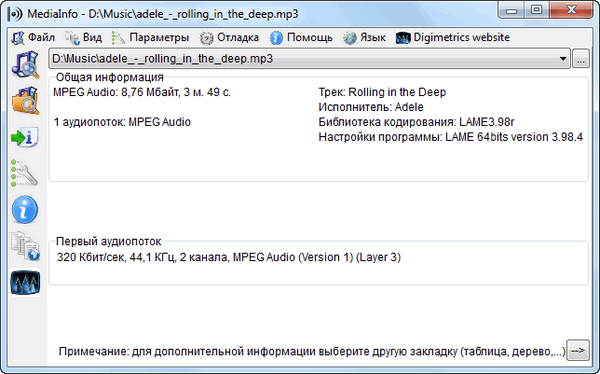Click the "320 Кбит/сек, 44,1 КГц" stream line
This screenshot has width=600, height=374.
[x=229, y=257]
